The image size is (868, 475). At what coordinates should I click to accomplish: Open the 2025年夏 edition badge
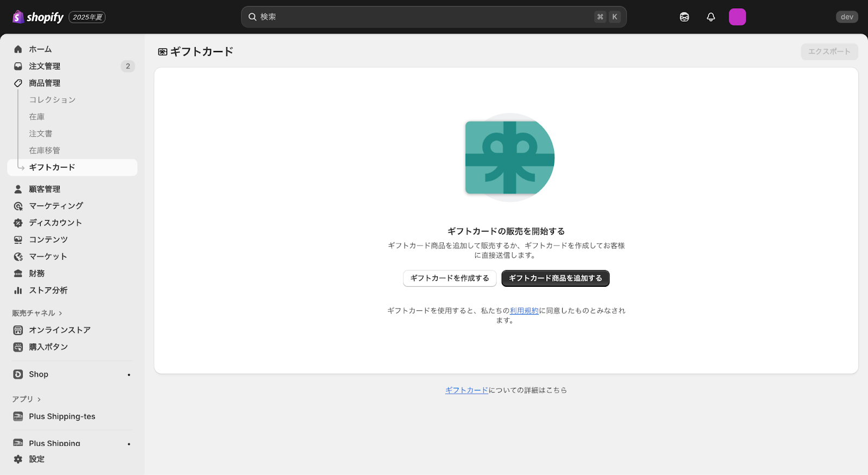pos(87,17)
